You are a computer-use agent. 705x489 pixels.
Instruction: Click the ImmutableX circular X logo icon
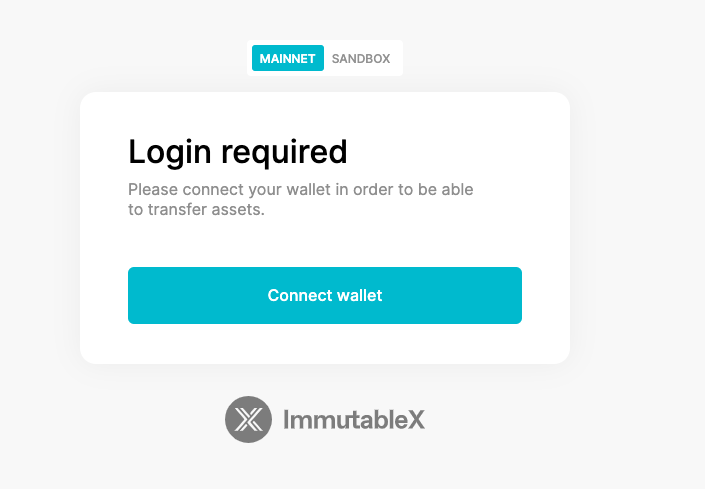click(x=248, y=419)
